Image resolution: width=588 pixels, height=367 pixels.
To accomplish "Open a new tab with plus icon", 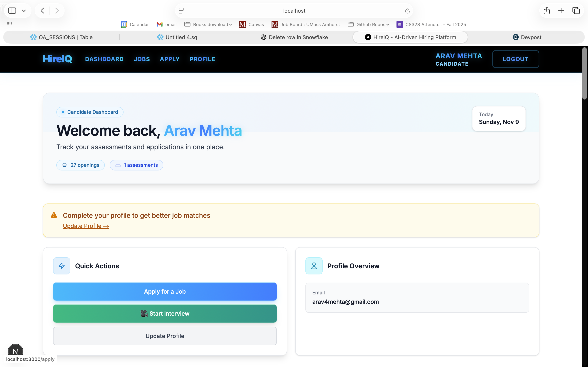I will point(561,11).
